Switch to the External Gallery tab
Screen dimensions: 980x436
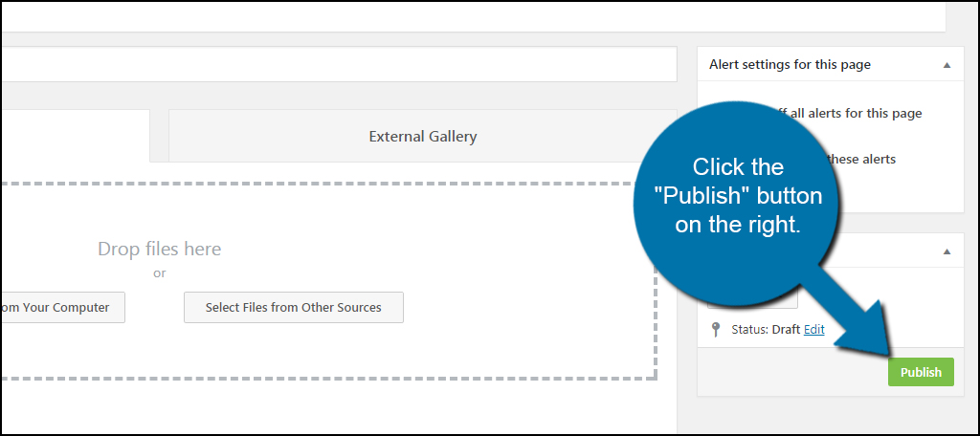click(422, 136)
